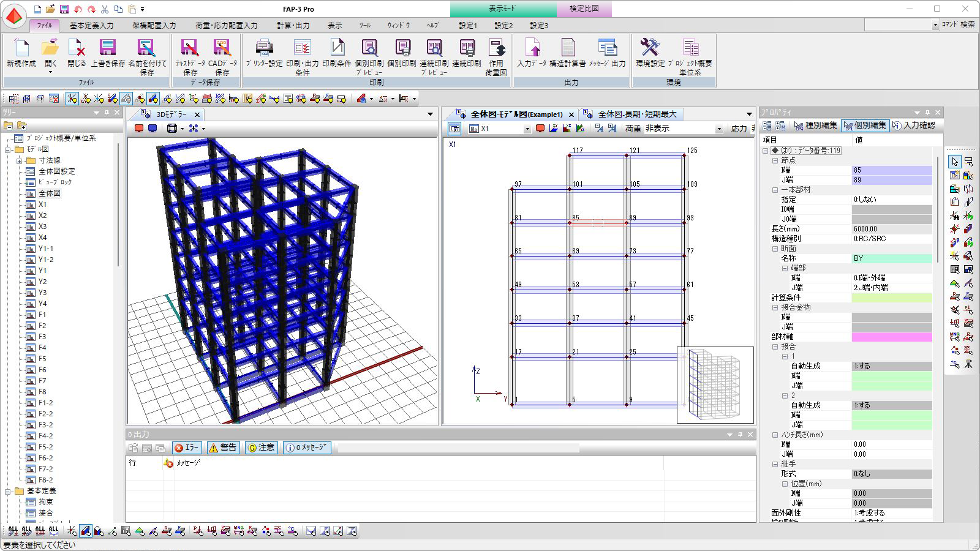
Task: Collapse the モデル図 tree node
Action: click(9, 149)
